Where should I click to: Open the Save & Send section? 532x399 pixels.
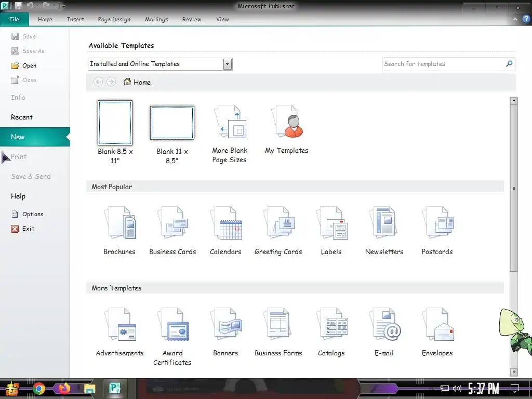(x=31, y=176)
